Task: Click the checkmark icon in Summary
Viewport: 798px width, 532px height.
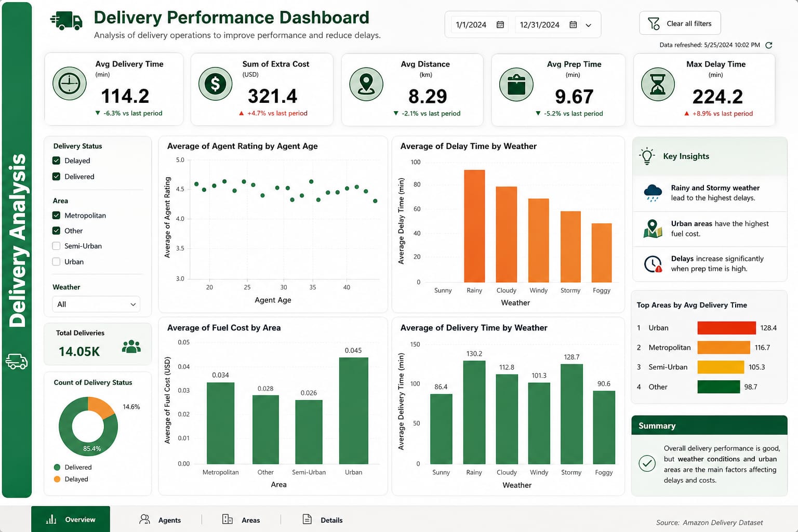Action: point(647,463)
